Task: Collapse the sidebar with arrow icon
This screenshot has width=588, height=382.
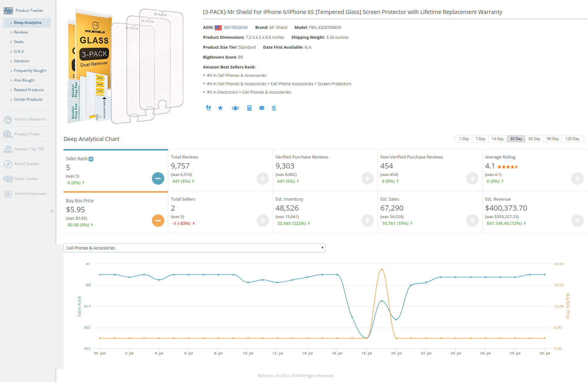Action: [51, 211]
